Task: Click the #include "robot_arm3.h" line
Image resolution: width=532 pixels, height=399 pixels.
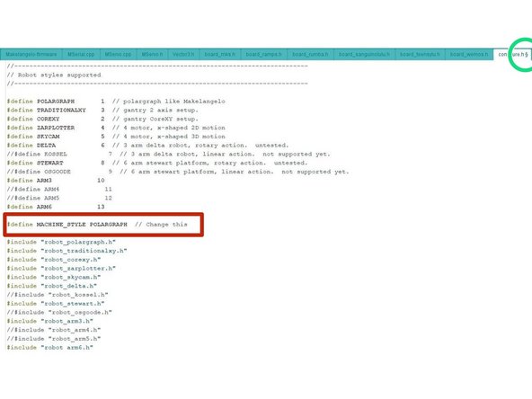Action: (x=50, y=322)
